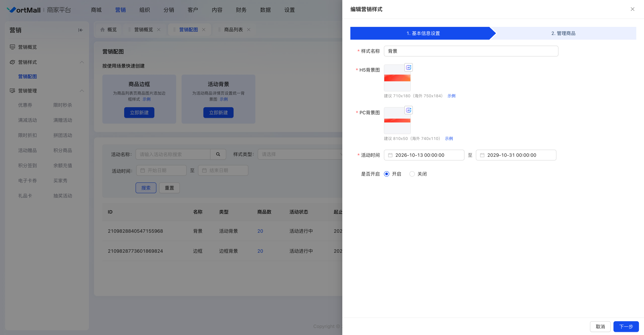Click the search magnifier icon

(218, 154)
